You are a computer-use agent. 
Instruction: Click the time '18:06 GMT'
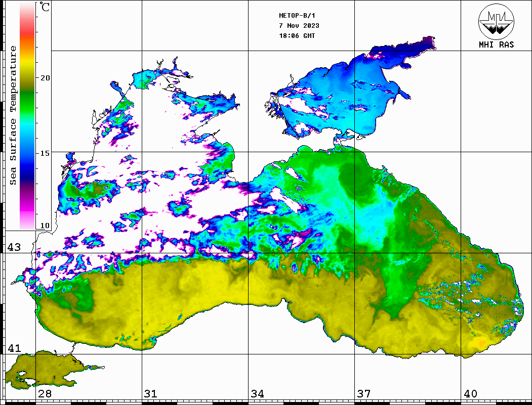pyautogui.click(x=297, y=35)
